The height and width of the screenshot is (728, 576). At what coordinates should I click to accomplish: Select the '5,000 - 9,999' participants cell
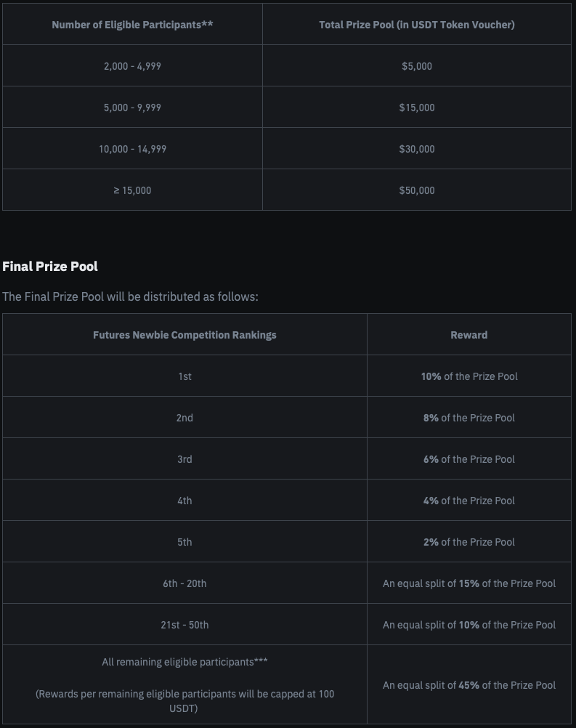coord(132,108)
